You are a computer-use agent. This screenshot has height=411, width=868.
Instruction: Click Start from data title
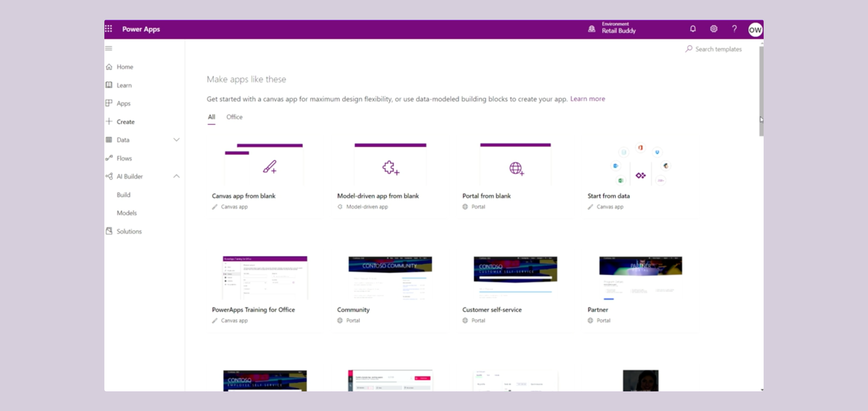[x=608, y=196]
